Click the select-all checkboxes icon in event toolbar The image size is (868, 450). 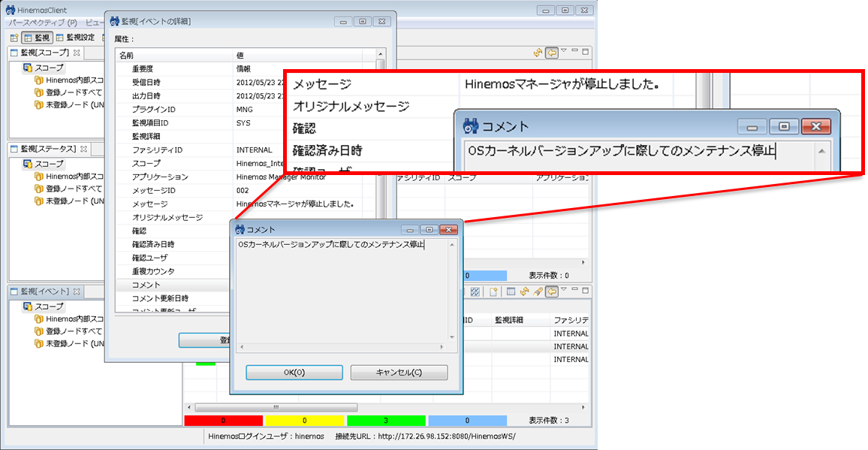[x=475, y=291]
